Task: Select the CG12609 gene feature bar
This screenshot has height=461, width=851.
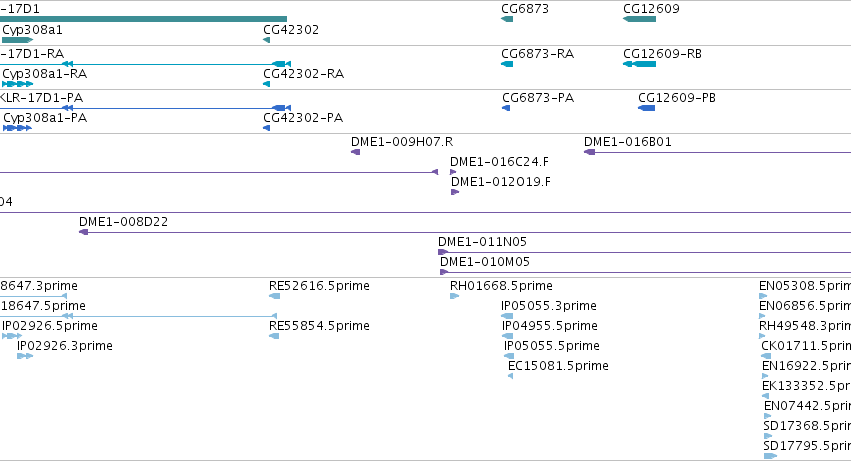Action: coord(639,19)
